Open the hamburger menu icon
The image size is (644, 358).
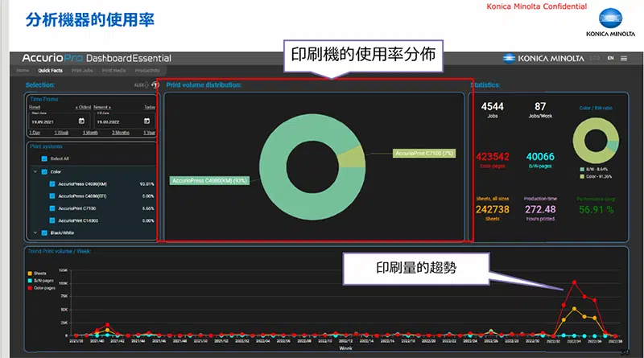623,58
